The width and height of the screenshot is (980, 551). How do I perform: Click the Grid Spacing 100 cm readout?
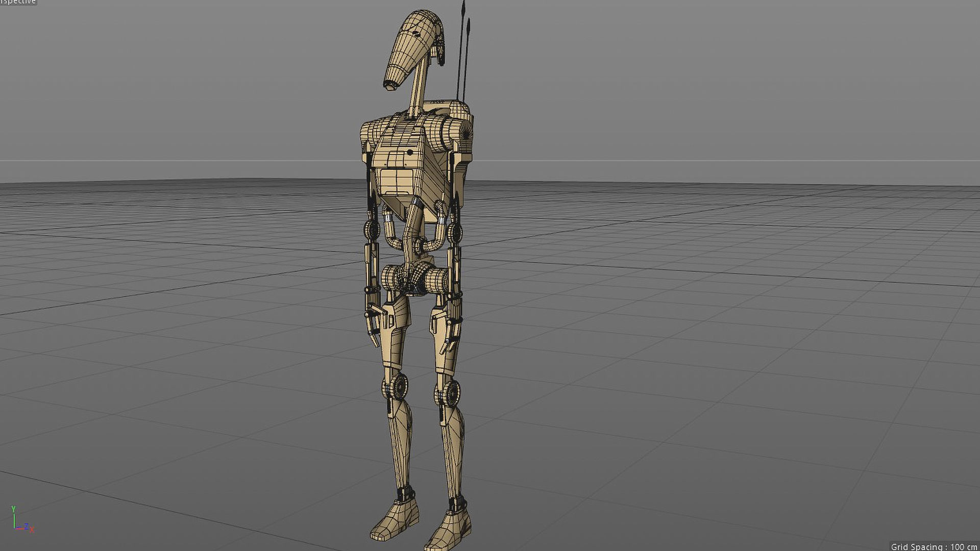934,546
